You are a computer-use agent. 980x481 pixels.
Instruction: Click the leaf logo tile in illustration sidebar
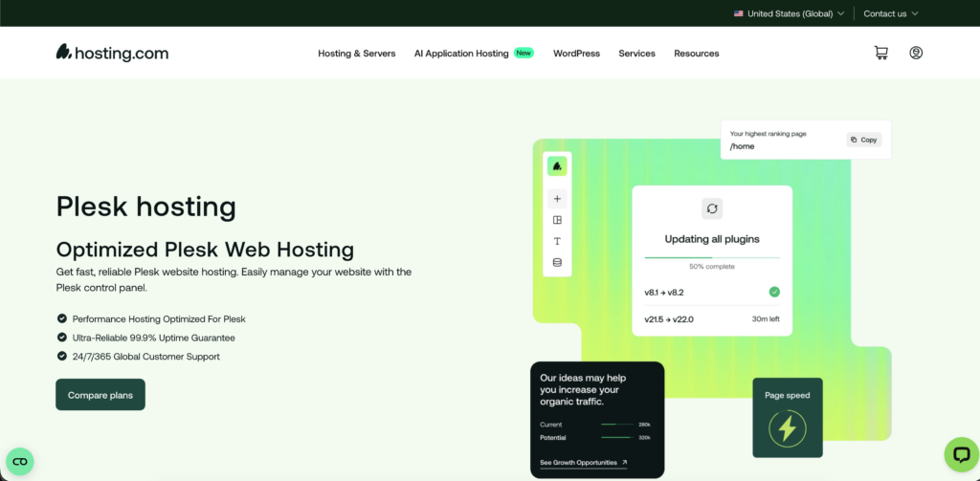click(x=557, y=166)
